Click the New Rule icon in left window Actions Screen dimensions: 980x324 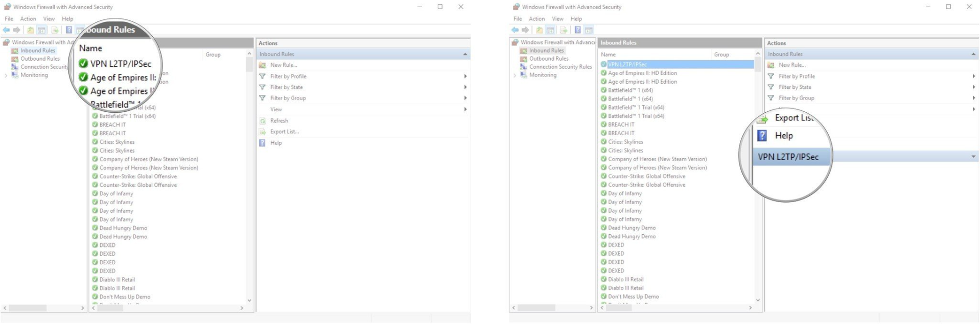click(x=262, y=65)
